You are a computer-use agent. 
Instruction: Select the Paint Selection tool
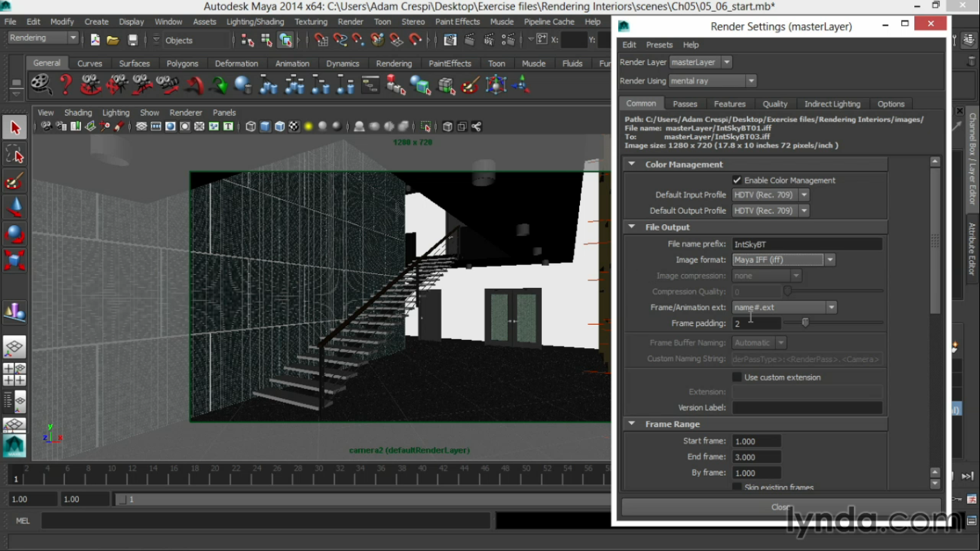[x=15, y=181]
